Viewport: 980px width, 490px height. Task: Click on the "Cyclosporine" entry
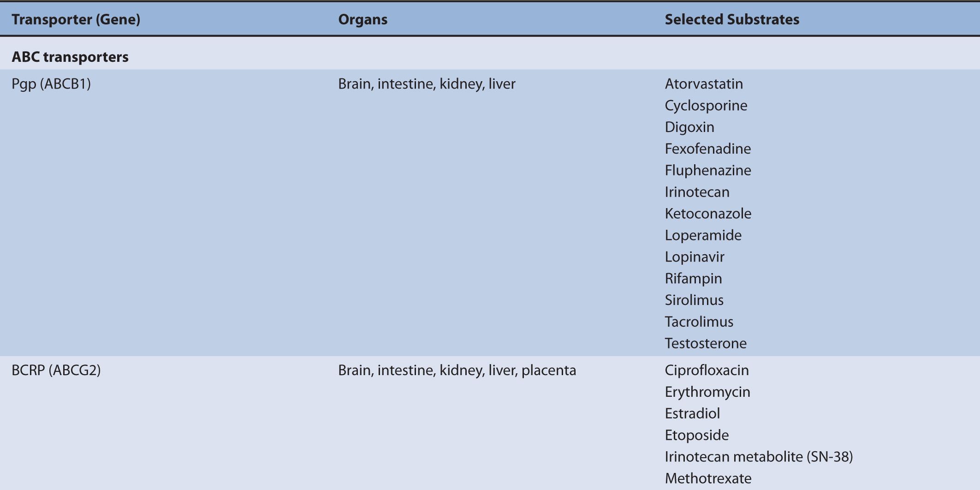click(x=706, y=106)
